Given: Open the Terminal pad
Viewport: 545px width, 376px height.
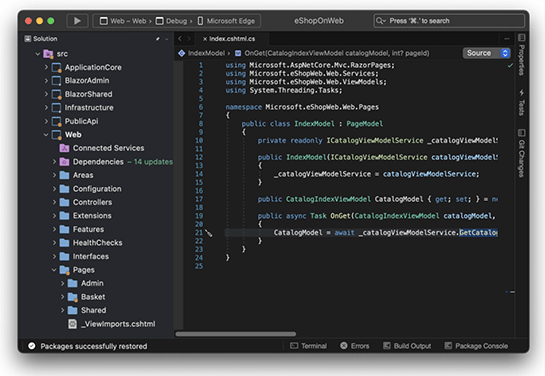Looking at the screenshot, I should click(309, 346).
